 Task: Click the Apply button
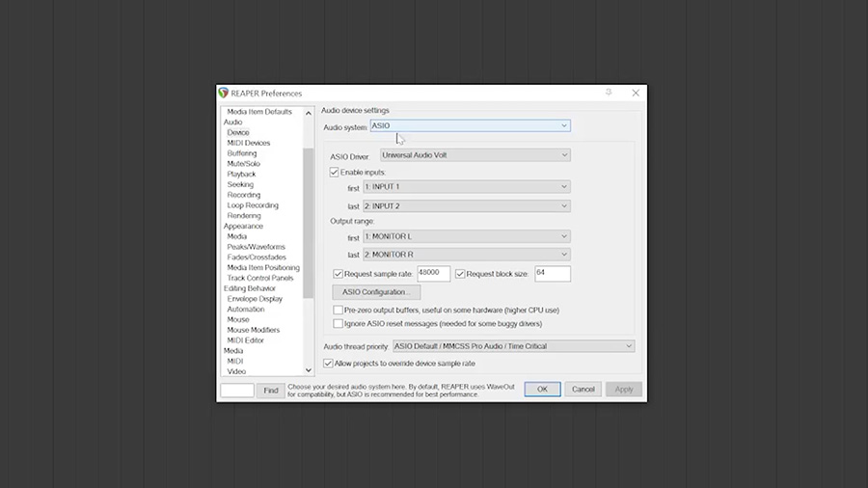click(x=624, y=389)
